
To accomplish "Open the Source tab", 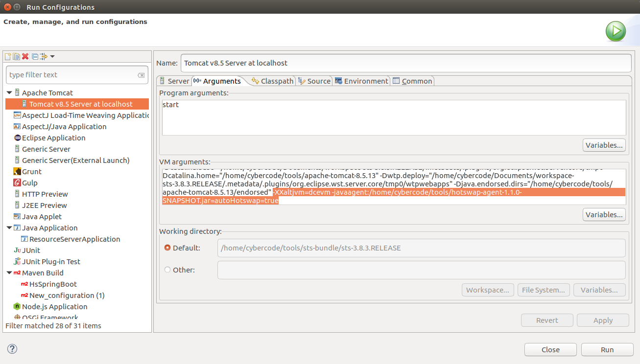I will point(314,81).
